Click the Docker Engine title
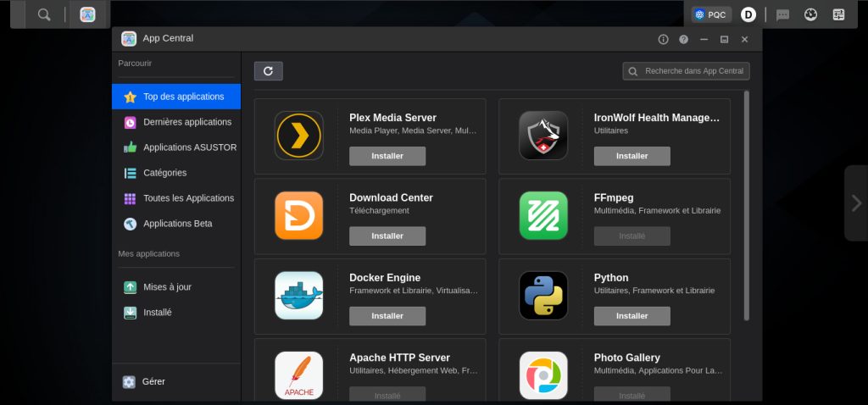The height and width of the screenshot is (405, 868). click(386, 278)
